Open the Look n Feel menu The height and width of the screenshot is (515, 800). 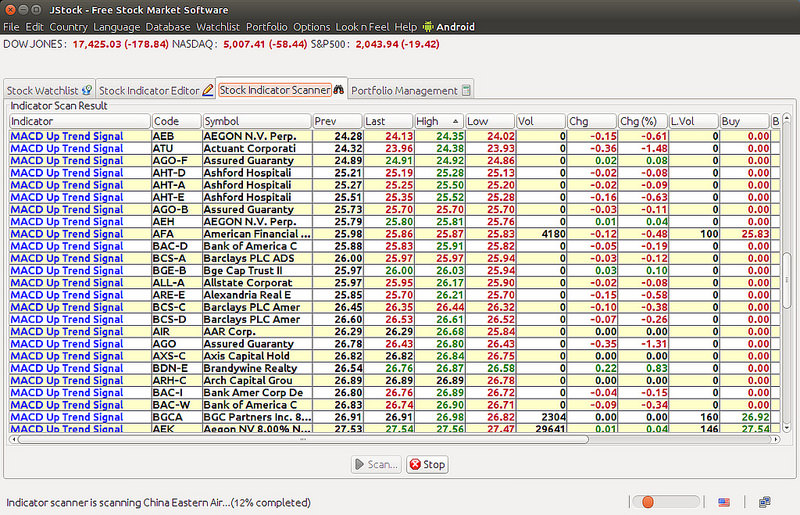point(362,27)
